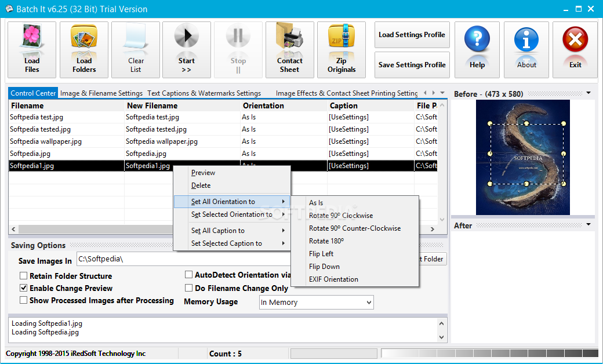Image resolution: width=603 pixels, height=364 pixels.
Task: Open Image Effects & Contact Sheet Printing tab
Action: click(347, 93)
